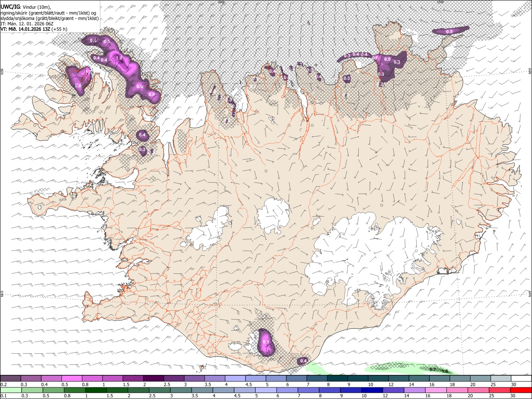
Task: Select the dark teal 8 swatch in snow scale
Action: pos(337,379)
